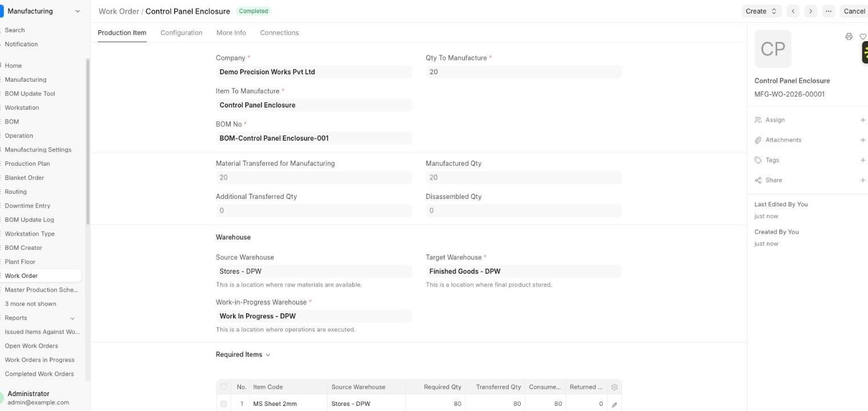
Task: Open Plant Floor in the sidebar
Action: [x=20, y=261]
